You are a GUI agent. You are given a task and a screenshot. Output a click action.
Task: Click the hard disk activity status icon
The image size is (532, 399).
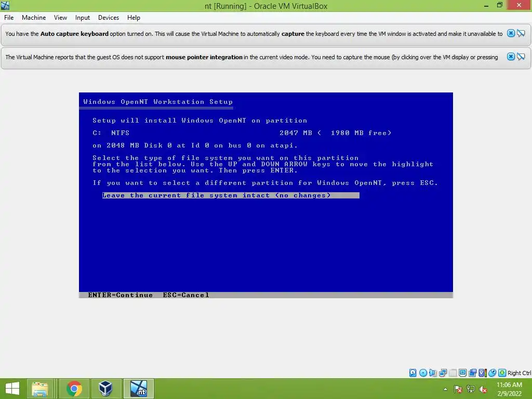pyautogui.click(x=413, y=373)
